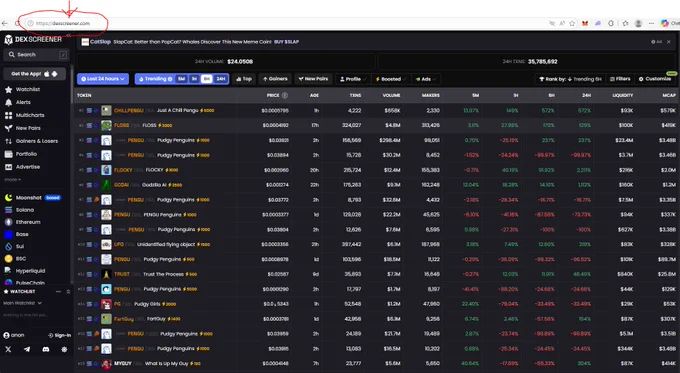Viewport: 680px width, 373px height.
Task: Click the Search input field
Action: pyautogui.click(x=36, y=55)
